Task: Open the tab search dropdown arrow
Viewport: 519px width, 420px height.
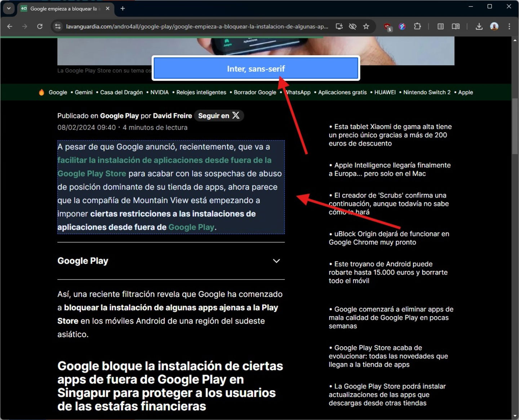Action: (9, 8)
